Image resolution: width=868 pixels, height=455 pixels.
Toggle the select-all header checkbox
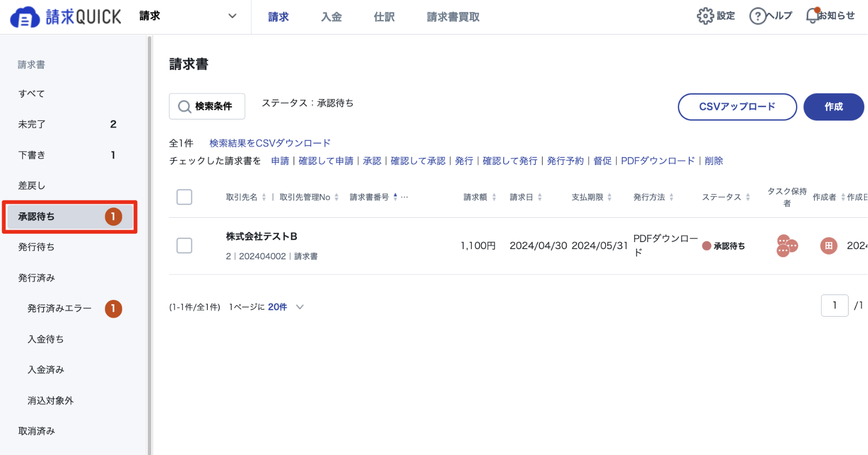point(185,197)
